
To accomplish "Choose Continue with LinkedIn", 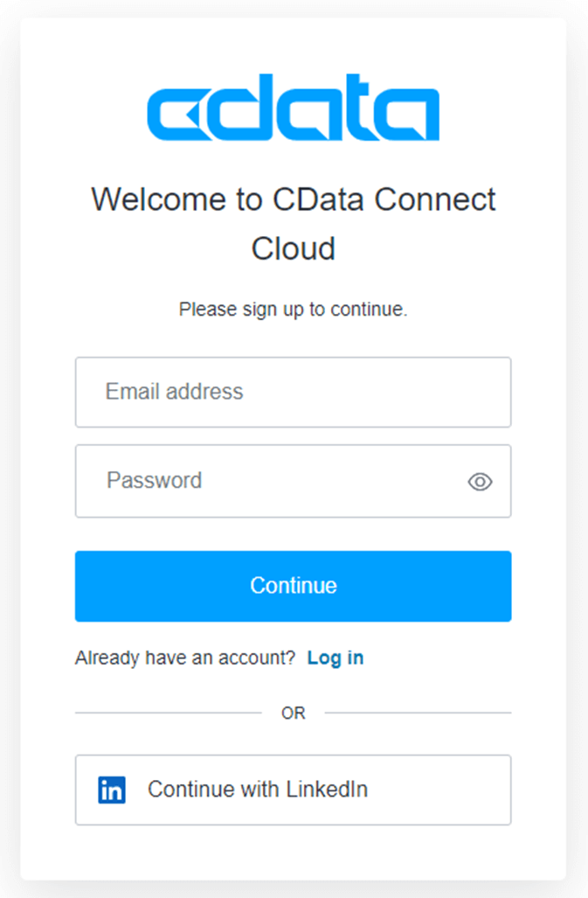I will point(293,790).
